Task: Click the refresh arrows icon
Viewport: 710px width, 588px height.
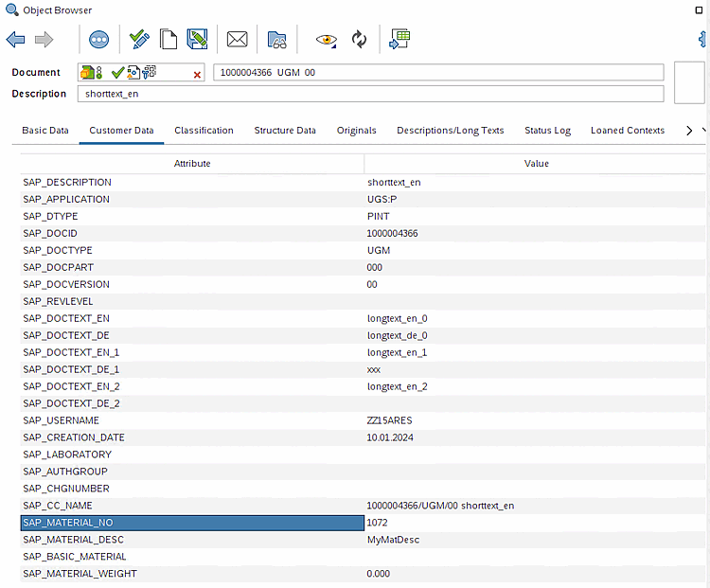Action: pyautogui.click(x=359, y=40)
